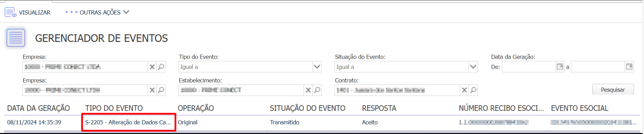Click the Visualizar document icon

click(x=10, y=12)
